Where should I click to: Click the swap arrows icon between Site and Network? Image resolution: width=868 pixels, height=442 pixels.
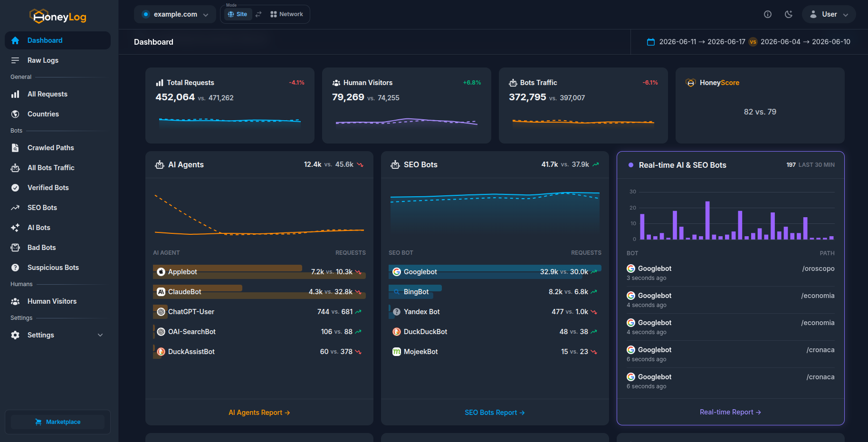tap(258, 14)
